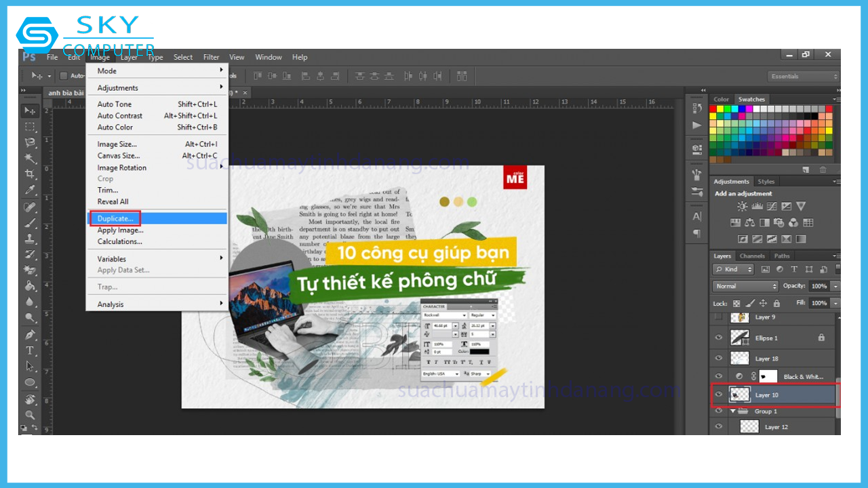Show the hidden Layer 9

[x=719, y=317]
